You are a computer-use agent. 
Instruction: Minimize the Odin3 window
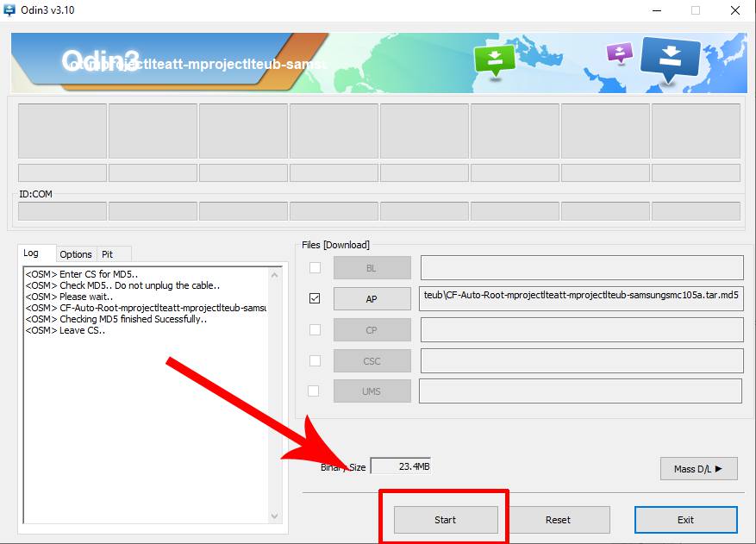point(657,10)
